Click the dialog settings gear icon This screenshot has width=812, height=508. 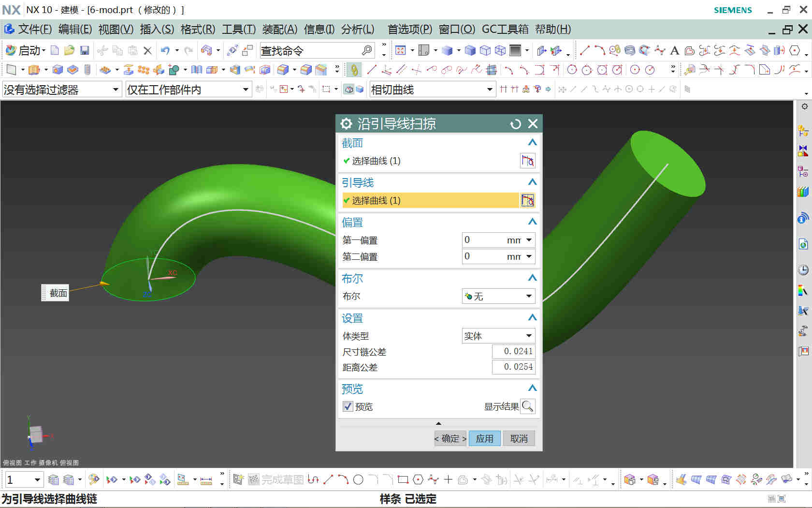(346, 124)
